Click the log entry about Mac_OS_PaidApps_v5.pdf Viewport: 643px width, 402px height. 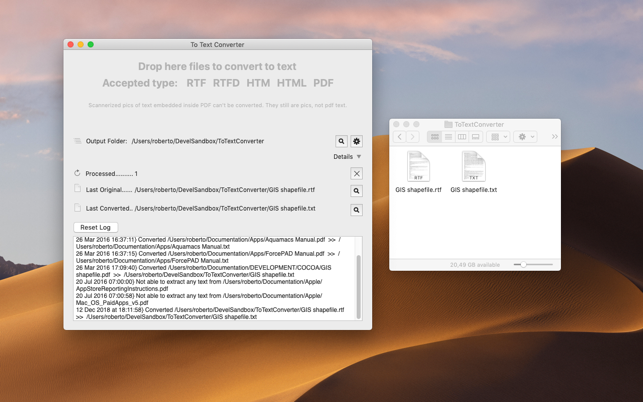point(199,299)
